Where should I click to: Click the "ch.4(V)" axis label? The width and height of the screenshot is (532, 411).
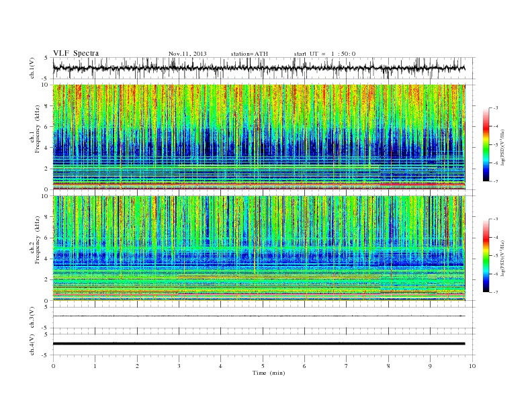coord(32,345)
